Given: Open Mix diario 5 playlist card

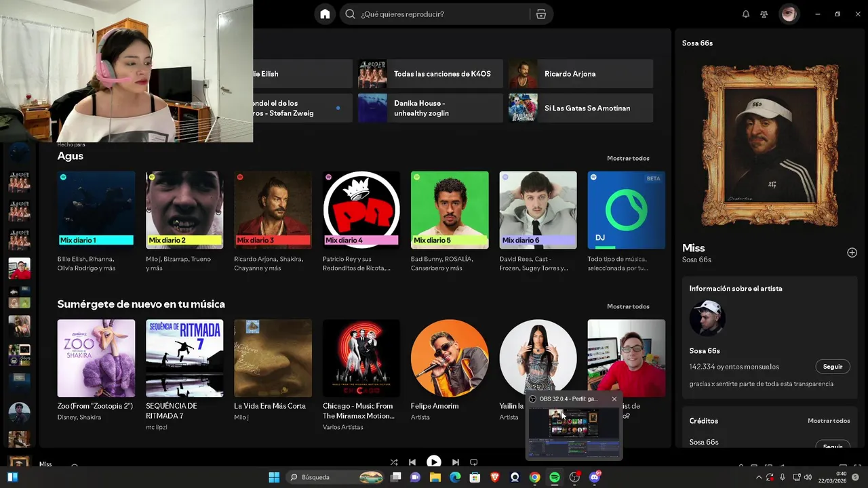Looking at the screenshot, I should point(450,222).
